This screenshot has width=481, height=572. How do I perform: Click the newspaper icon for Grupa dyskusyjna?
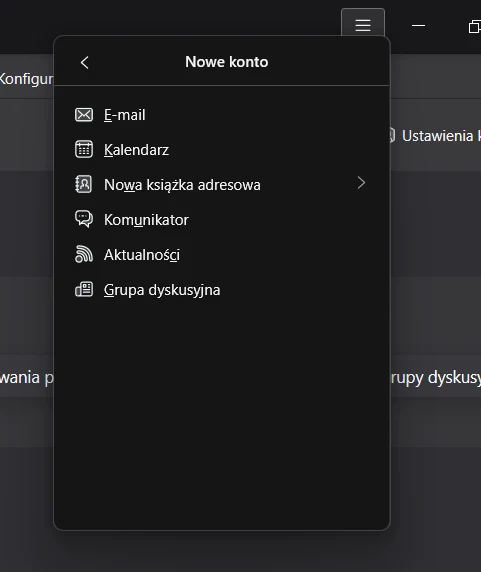[84, 289]
